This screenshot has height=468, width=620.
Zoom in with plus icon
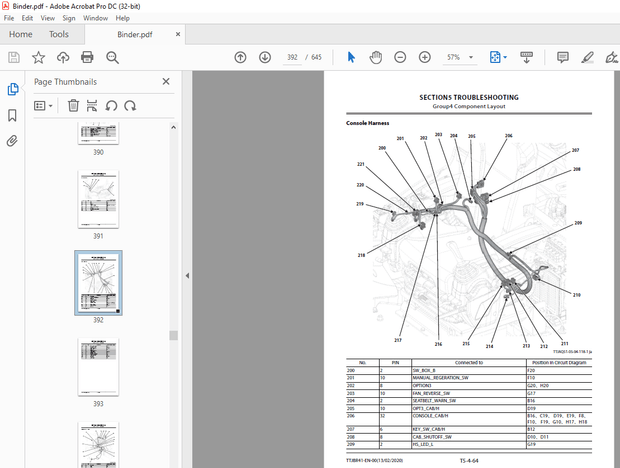click(425, 58)
